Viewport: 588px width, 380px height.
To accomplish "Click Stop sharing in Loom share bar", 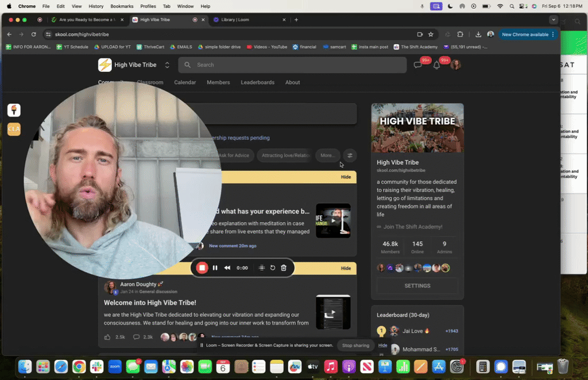I will pos(355,346).
